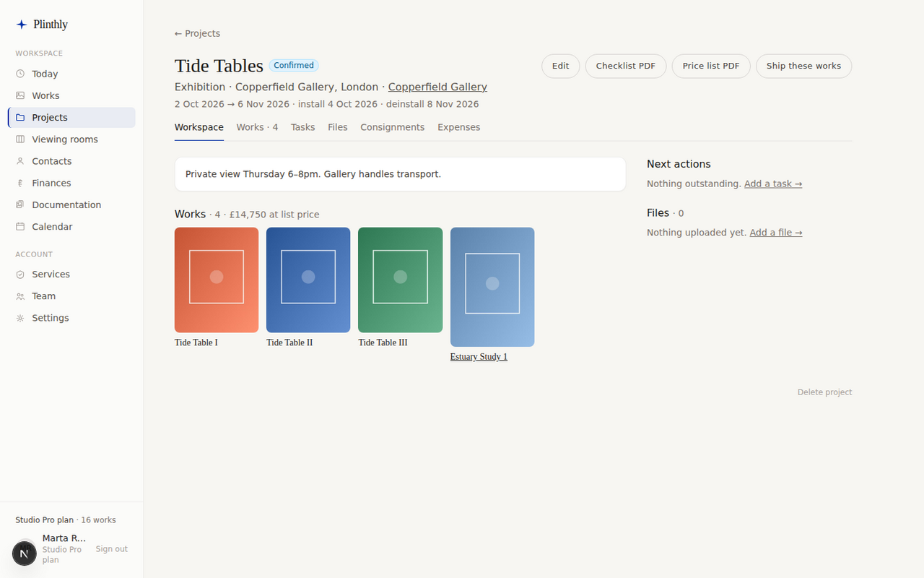Click the Viewing rooms icon
The image size is (924, 578).
(20, 139)
